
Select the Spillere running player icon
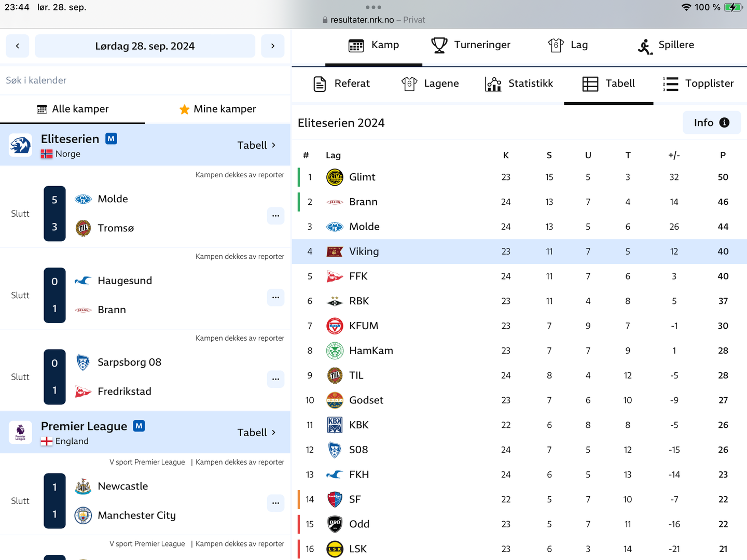click(x=645, y=46)
